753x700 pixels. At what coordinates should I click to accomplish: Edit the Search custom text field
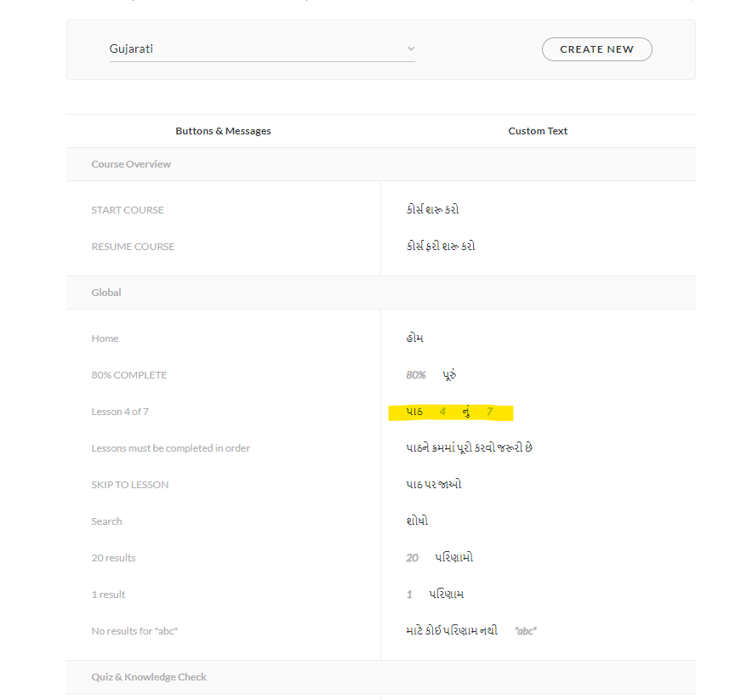[418, 521]
